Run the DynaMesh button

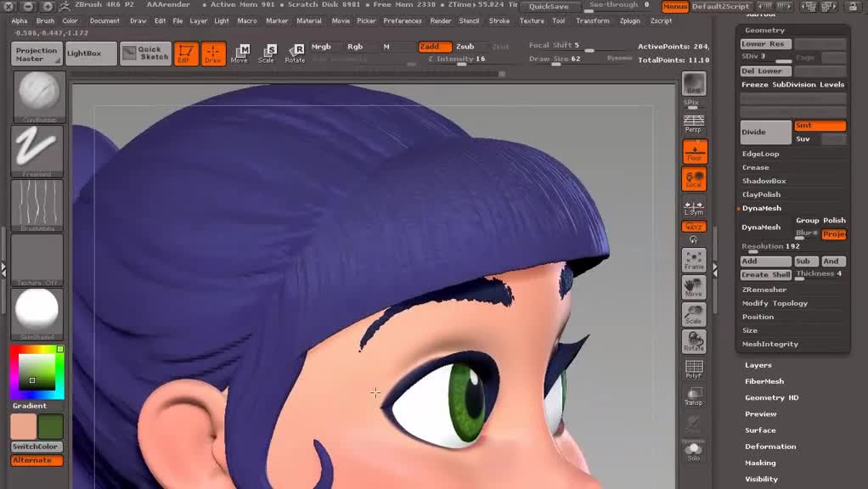pos(765,228)
